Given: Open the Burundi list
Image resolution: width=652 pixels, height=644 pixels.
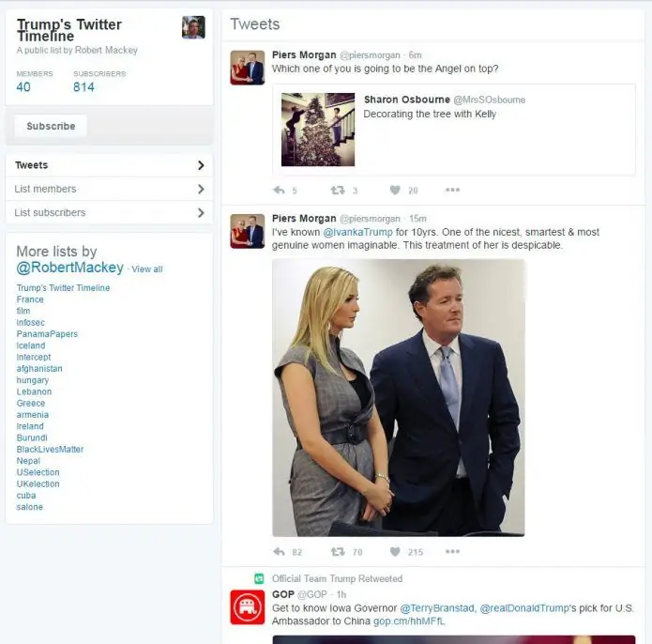Looking at the screenshot, I should coord(32,437).
